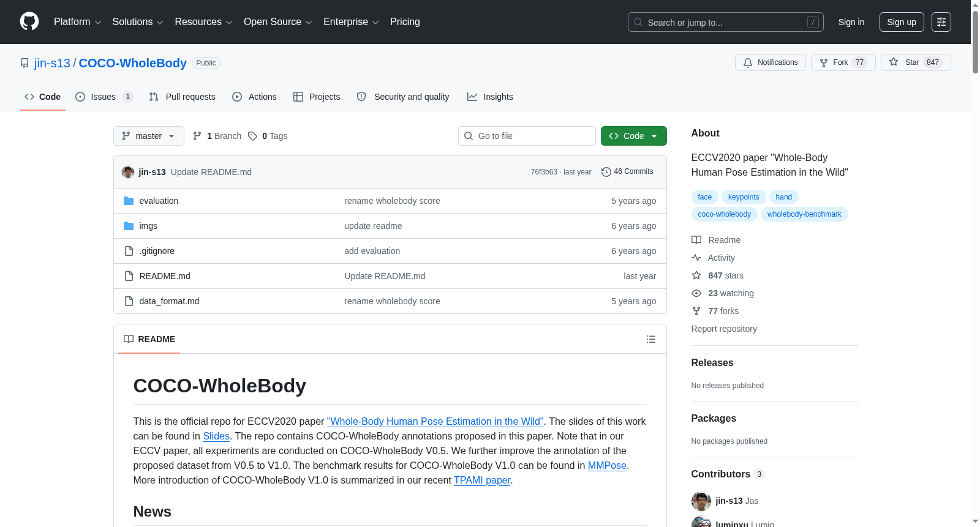980x527 pixels.
Task: Click the search magnifier icon in header
Action: pos(638,22)
